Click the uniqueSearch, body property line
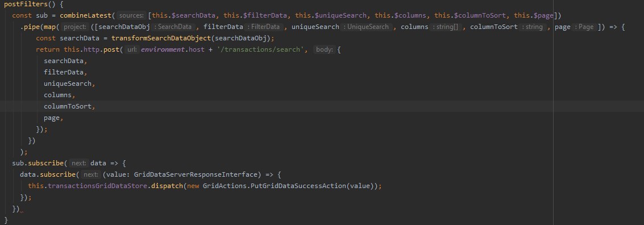644x225 pixels. click(x=70, y=84)
